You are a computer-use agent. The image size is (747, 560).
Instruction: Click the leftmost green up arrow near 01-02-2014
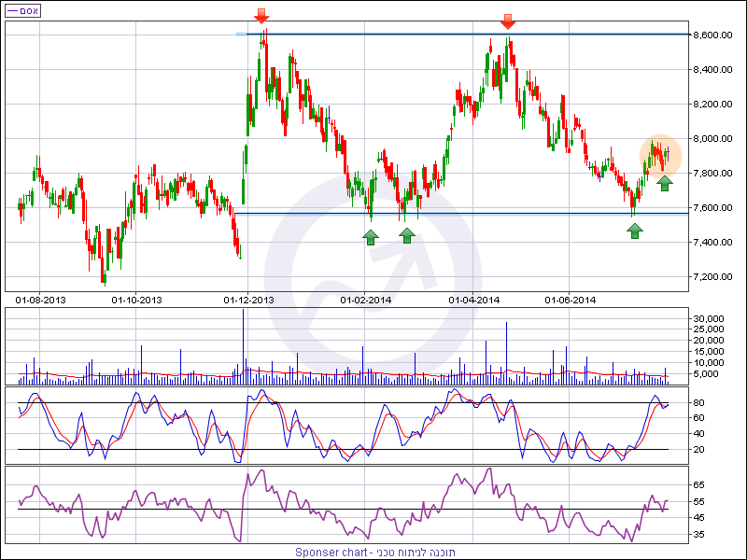coord(370,237)
